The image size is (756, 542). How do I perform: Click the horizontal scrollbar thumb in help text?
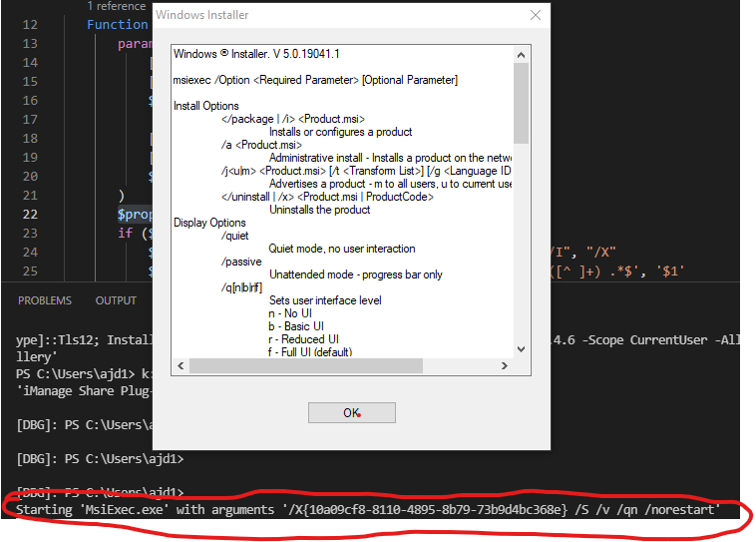click(305, 366)
